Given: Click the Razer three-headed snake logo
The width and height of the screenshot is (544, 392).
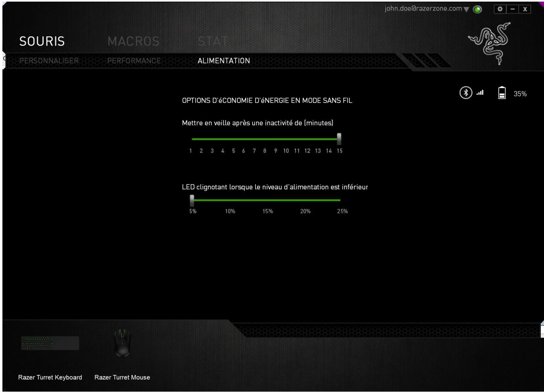Looking at the screenshot, I should coord(490,43).
